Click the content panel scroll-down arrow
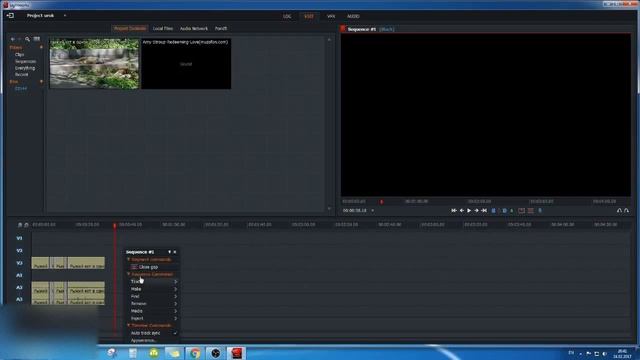 point(329,209)
